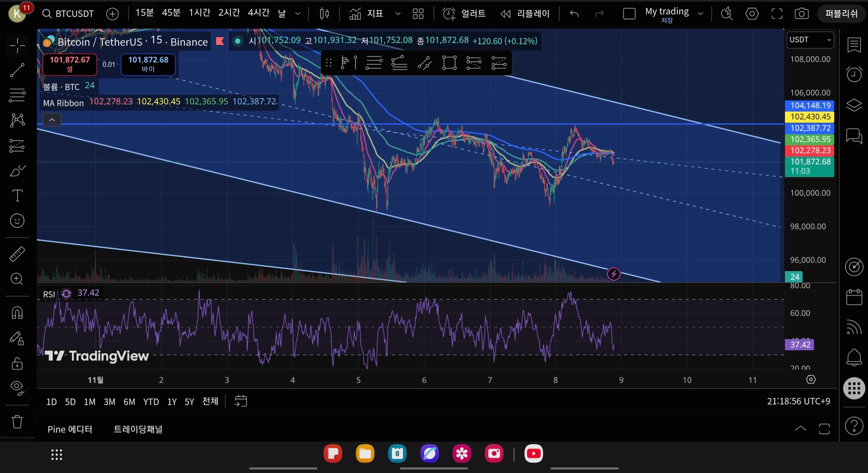Hide all drawings with eye icon
The width and height of the screenshot is (868, 473).
coord(17,388)
